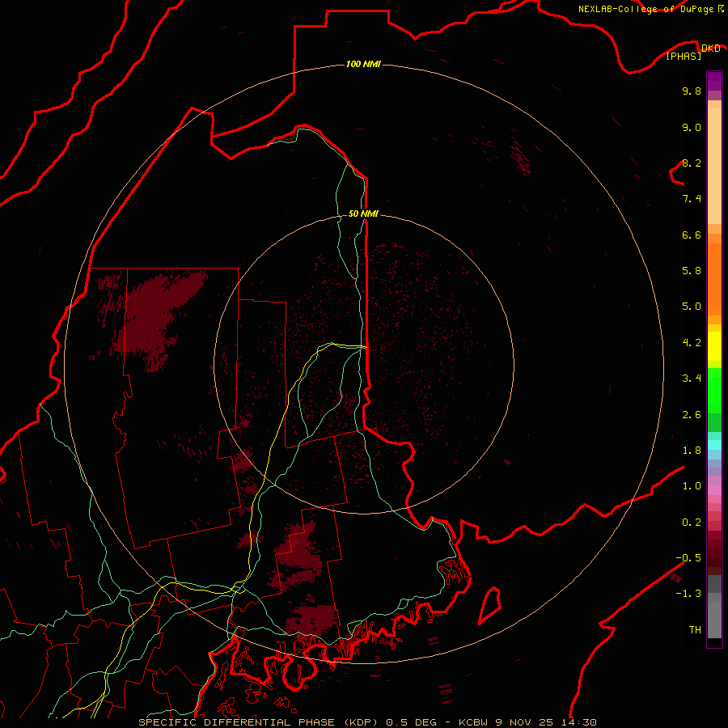Click the yellow segment of the colorbar
Viewport: 728px width, 728px height.
(x=714, y=346)
